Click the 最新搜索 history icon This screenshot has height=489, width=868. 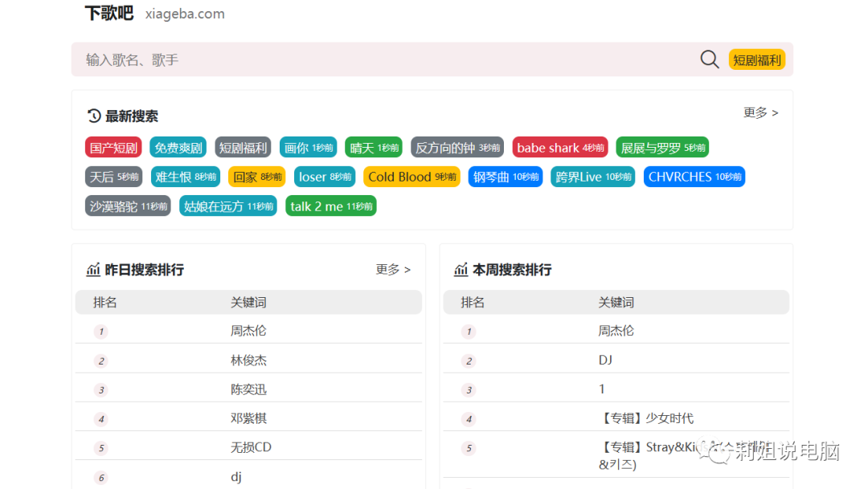[x=94, y=116]
